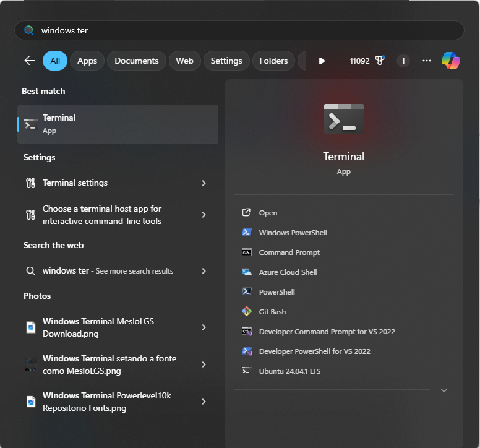Screen dimensions: 480x448
Task: Click the Command Prompt icon
Action: coord(247,252)
